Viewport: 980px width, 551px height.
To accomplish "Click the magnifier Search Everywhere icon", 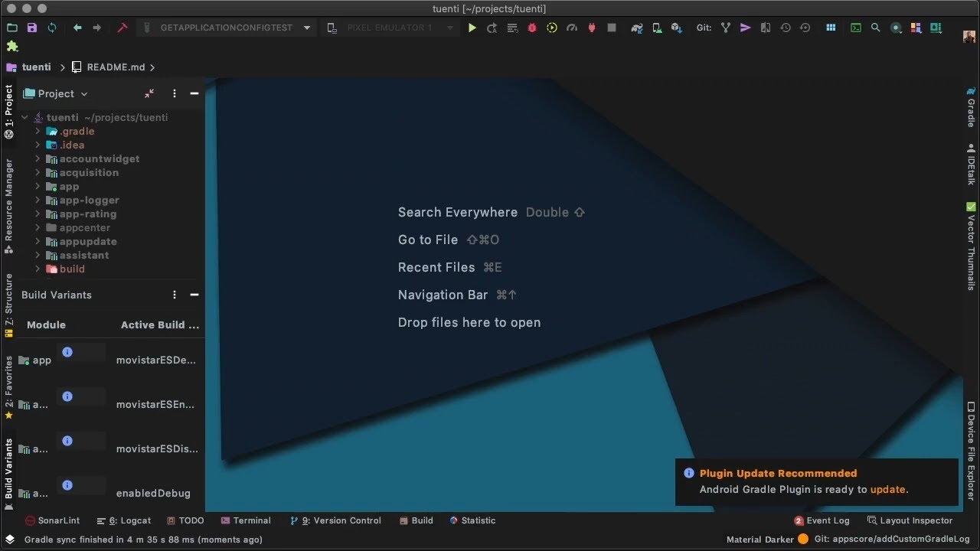I will (876, 28).
